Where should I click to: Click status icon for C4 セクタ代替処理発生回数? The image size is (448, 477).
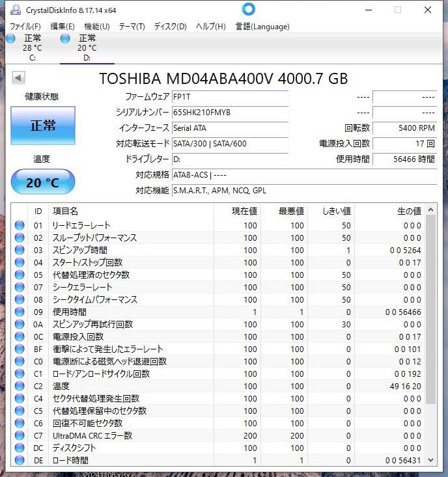click(x=20, y=398)
